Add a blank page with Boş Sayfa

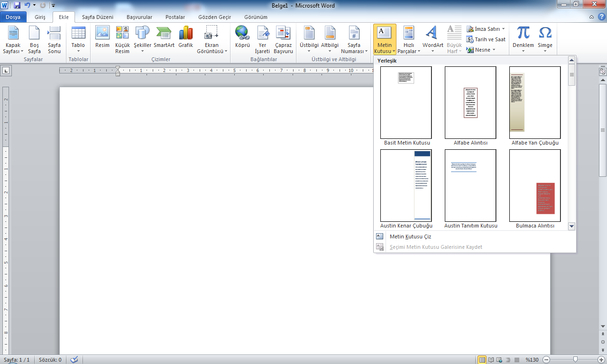tap(34, 40)
